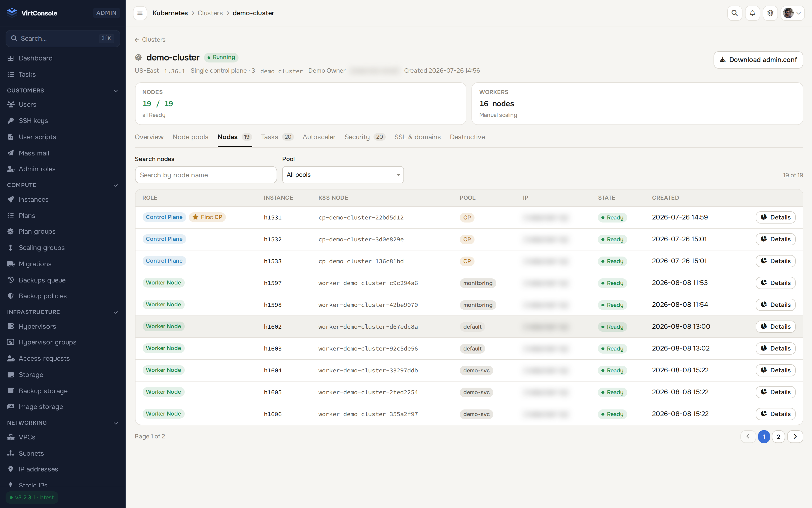The image size is (812, 508).
Task: Click the First CP badge
Action: (207, 217)
